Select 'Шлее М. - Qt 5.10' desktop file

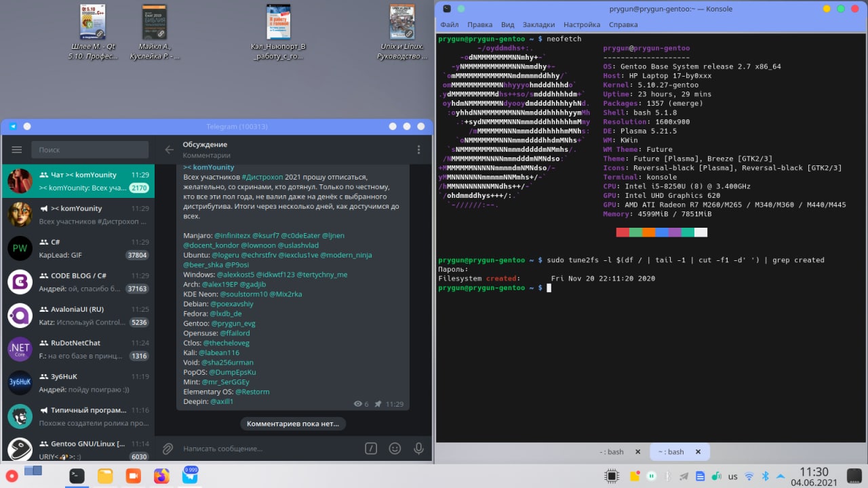tap(92, 33)
